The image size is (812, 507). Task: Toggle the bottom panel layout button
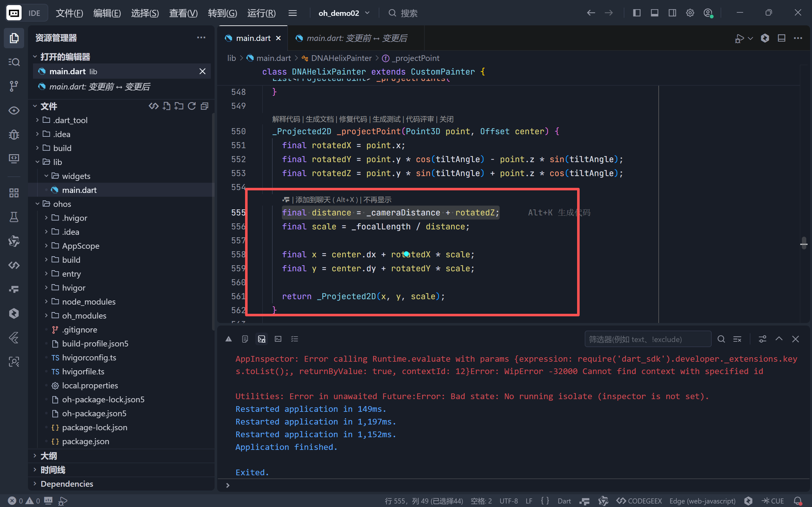pyautogui.click(x=654, y=13)
